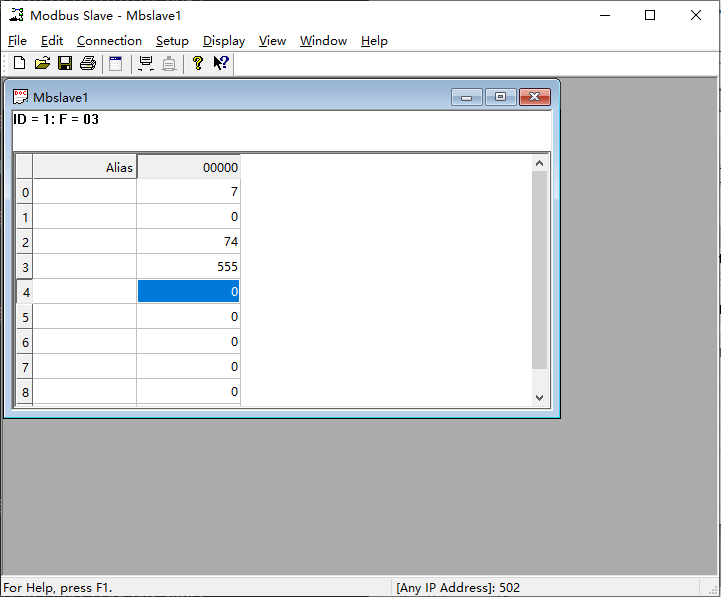Click the Modbus Slave app icon in title bar
This screenshot has width=721, height=597.
[17, 15]
